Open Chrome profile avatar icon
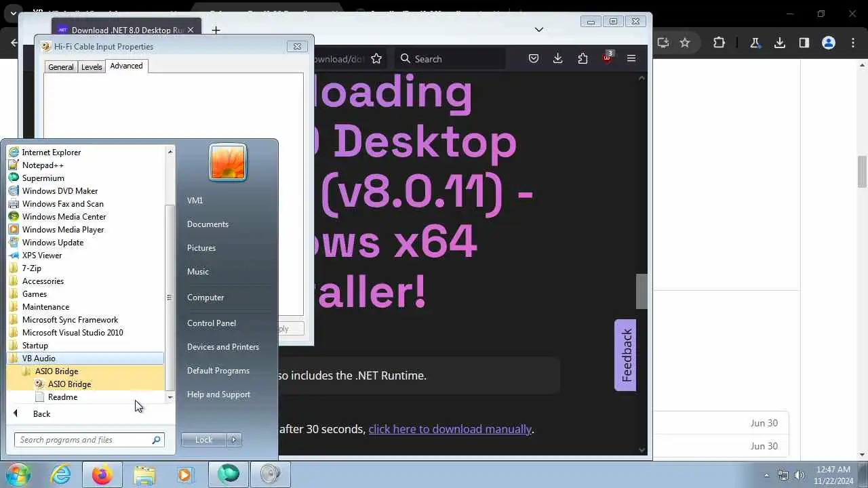Image resolution: width=868 pixels, height=488 pixels. pos(829,43)
